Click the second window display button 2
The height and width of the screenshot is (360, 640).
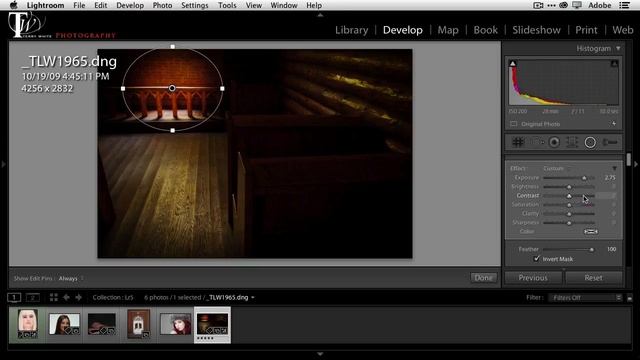[33, 297]
